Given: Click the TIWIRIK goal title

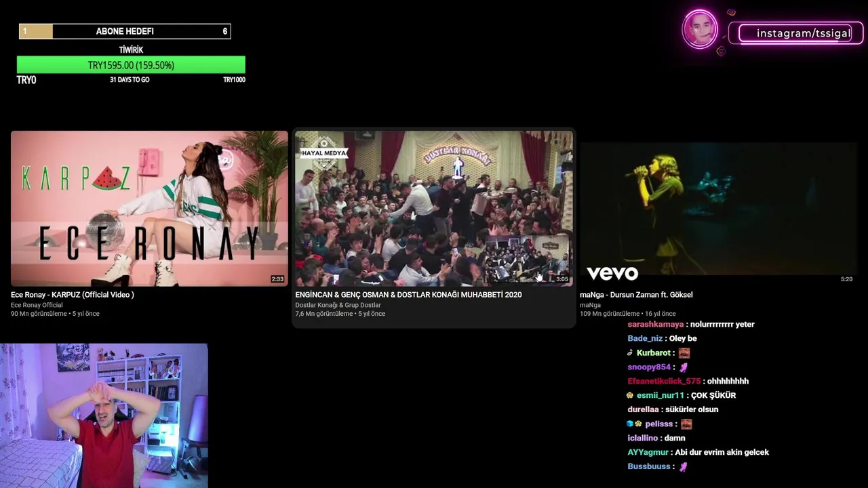Looking at the screenshot, I should pos(131,49).
